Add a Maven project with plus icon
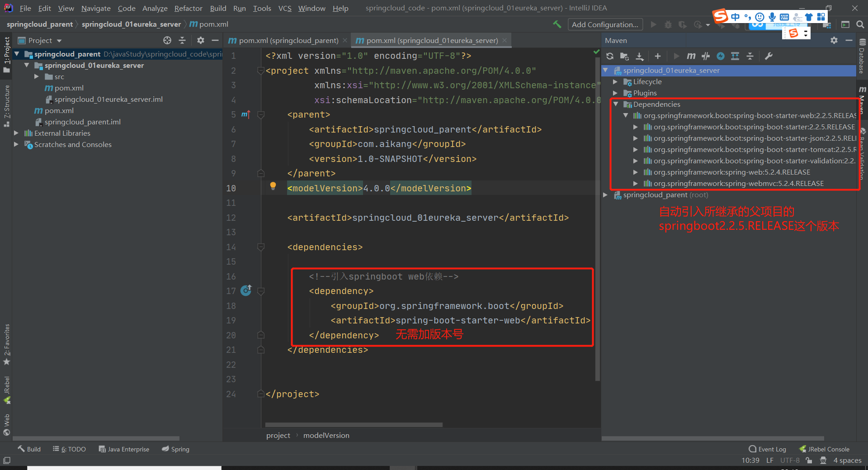Viewport: 868px width, 470px height. 658,56
